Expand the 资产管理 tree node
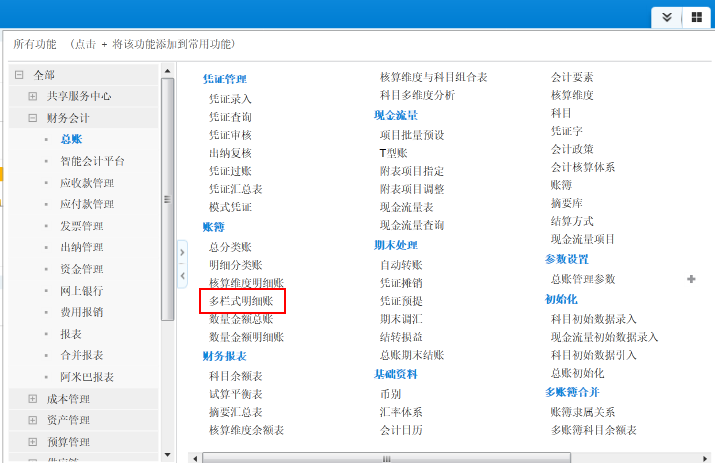The width and height of the screenshot is (715, 463). 33,421
